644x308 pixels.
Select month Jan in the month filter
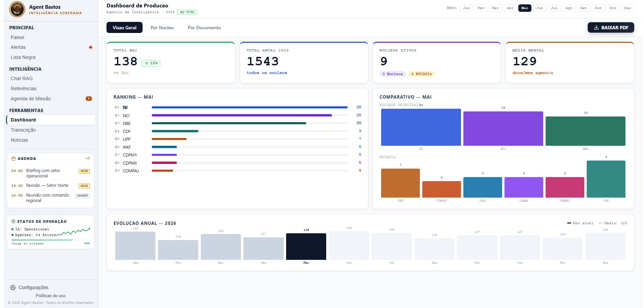click(x=466, y=8)
